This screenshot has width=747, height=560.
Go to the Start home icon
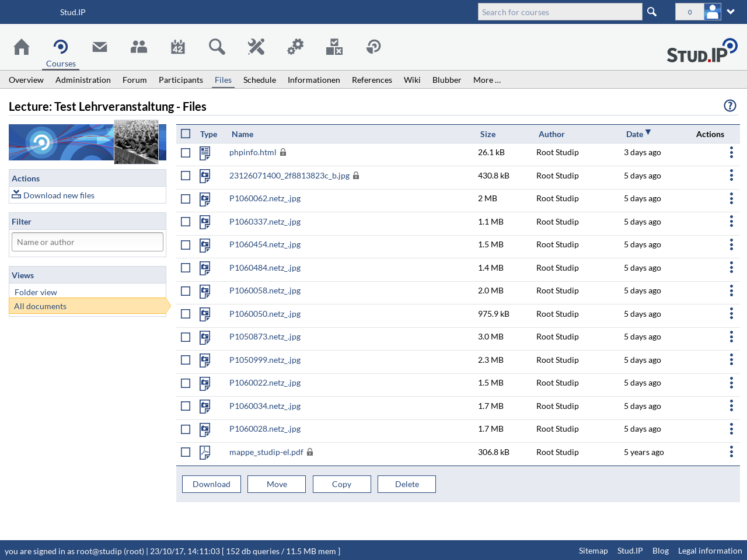click(22, 47)
